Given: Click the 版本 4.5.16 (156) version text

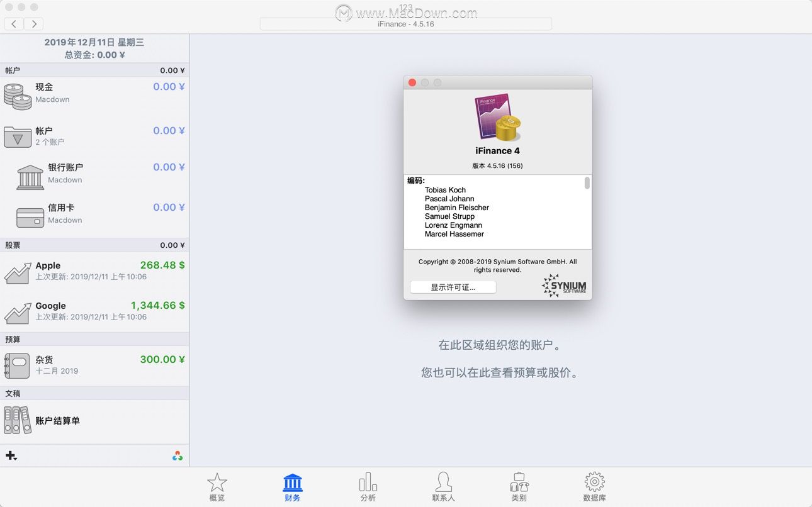Looking at the screenshot, I should point(497,166).
